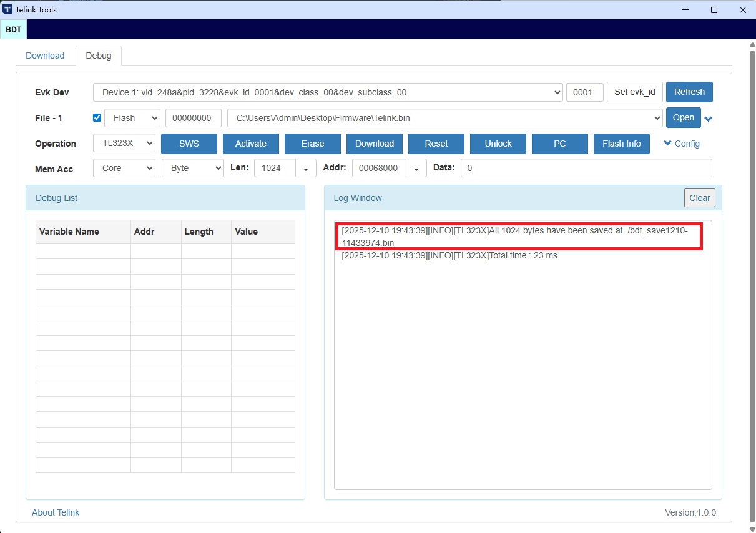Clear the Log Window
756x533 pixels.
pyautogui.click(x=699, y=198)
